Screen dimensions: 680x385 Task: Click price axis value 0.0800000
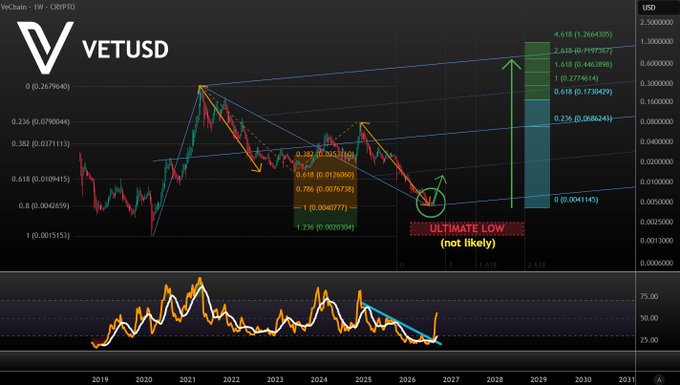tap(657, 122)
